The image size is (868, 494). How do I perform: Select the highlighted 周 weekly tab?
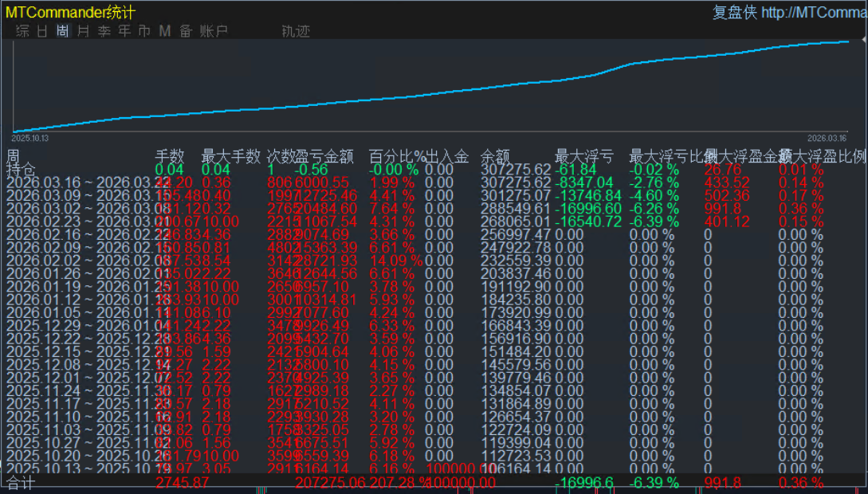coord(63,31)
